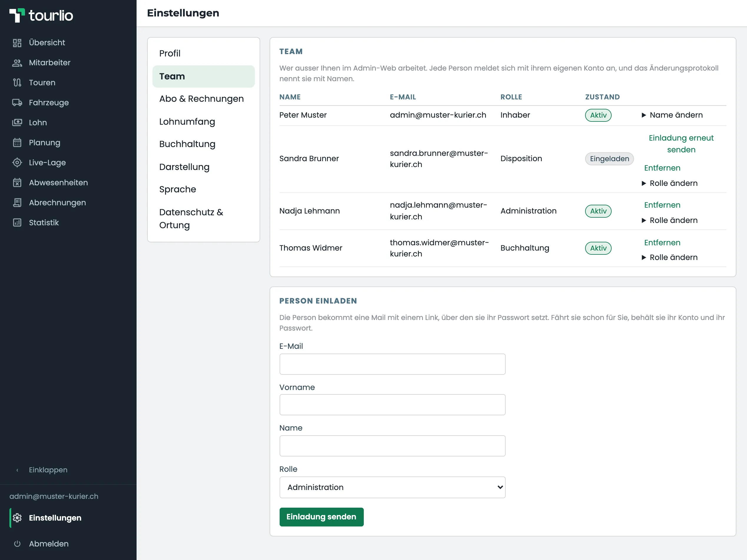Click the Abmelden power icon

point(17,544)
